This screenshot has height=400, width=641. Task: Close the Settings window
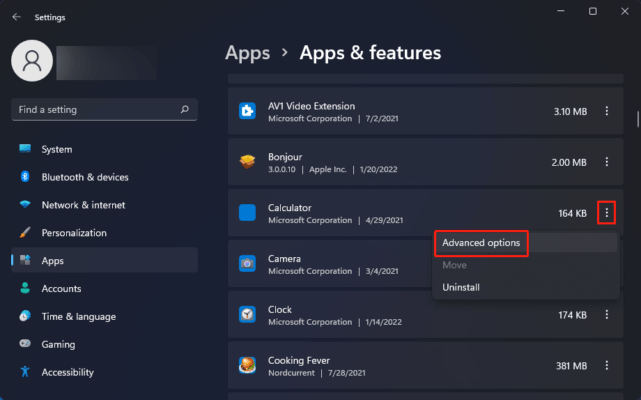625,11
